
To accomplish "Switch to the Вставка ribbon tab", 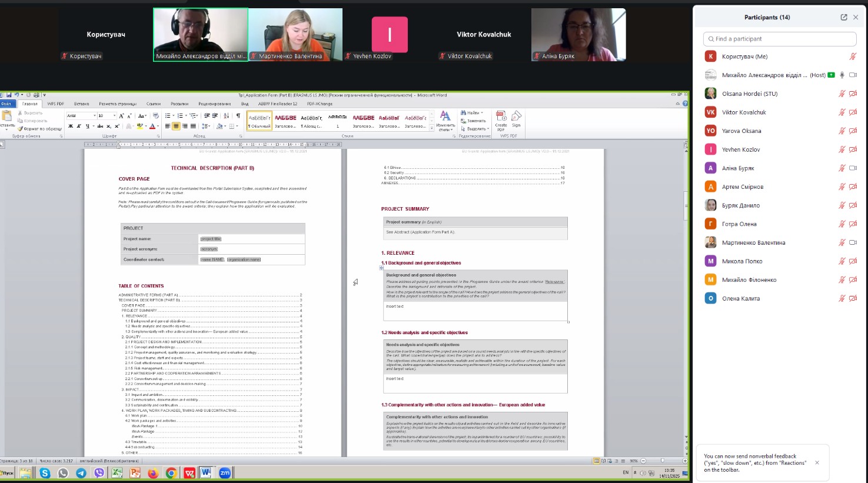I will [x=82, y=104].
